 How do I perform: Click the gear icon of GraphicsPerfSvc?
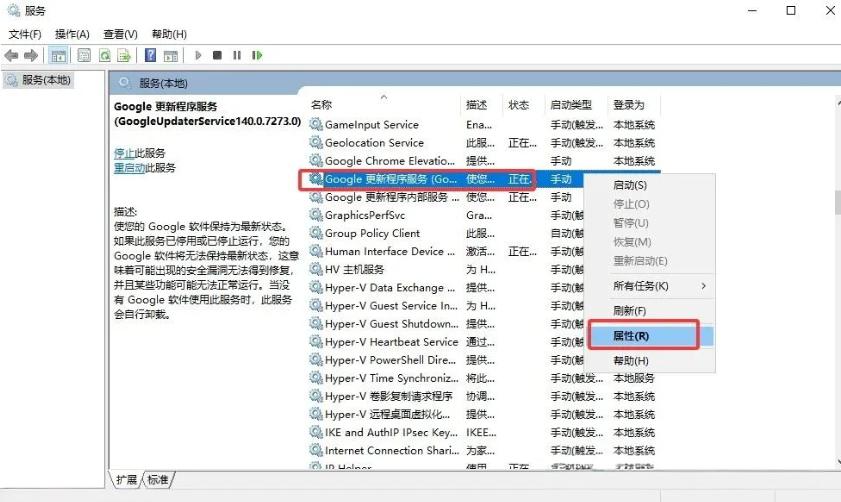[316, 215]
